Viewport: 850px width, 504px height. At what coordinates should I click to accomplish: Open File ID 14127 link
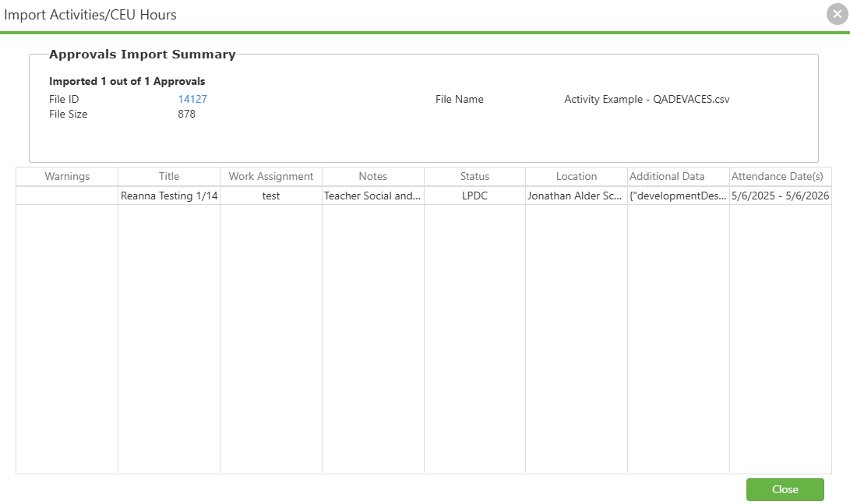click(192, 99)
